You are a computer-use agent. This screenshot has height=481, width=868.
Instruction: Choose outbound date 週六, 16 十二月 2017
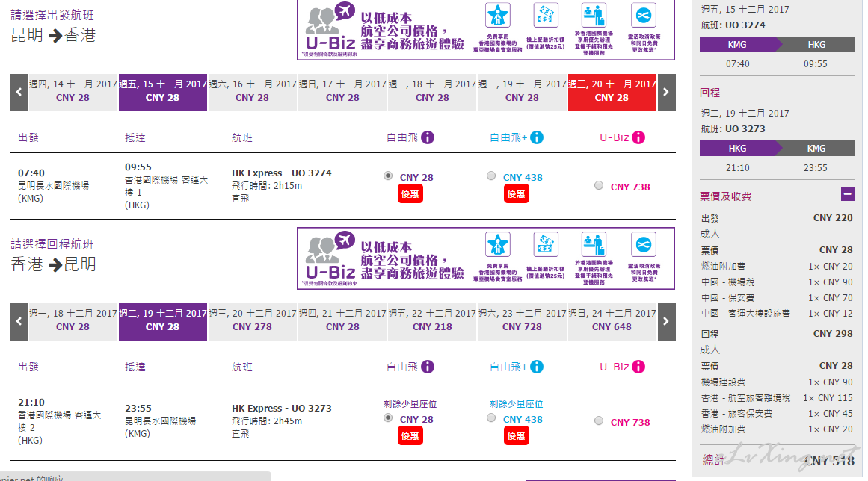(x=253, y=93)
